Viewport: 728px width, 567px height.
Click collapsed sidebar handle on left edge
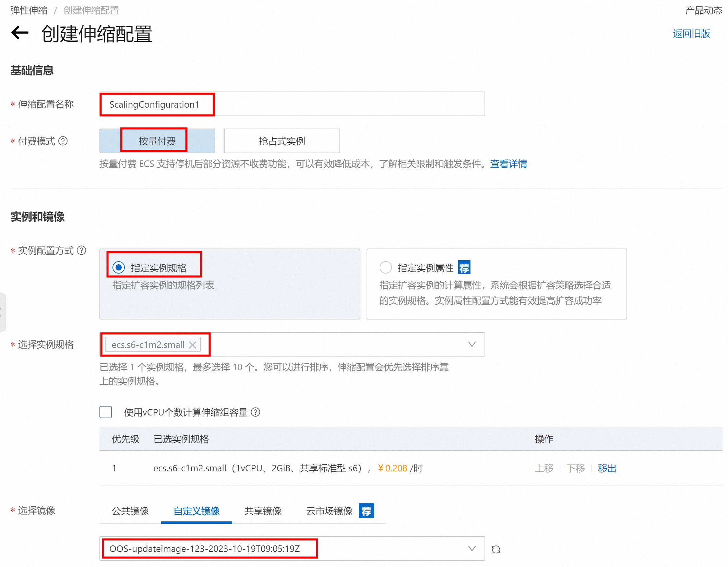click(2, 312)
